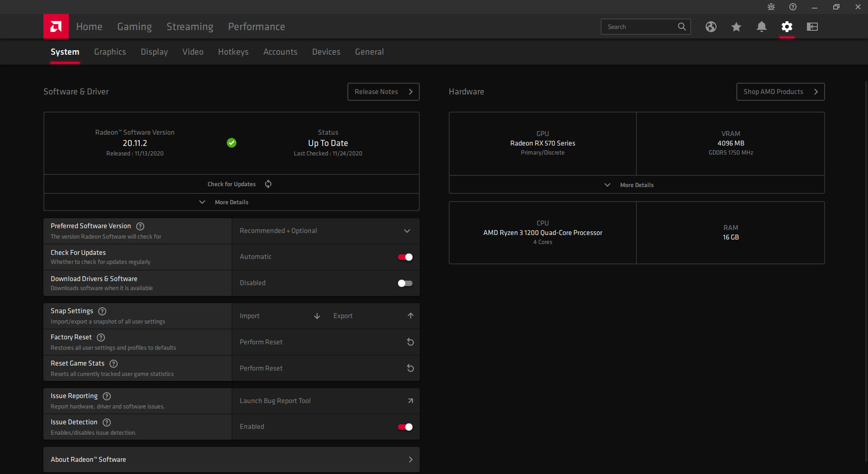Click Check for Updates button text

232,184
